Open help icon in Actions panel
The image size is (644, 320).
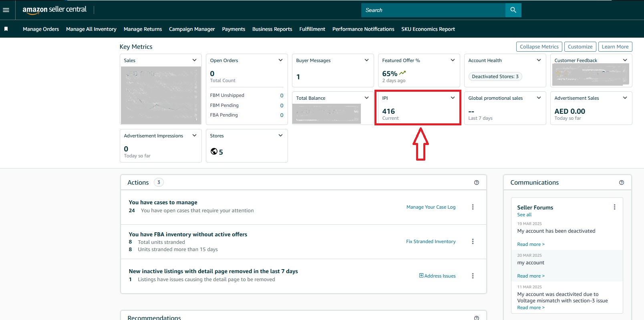(477, 183)
